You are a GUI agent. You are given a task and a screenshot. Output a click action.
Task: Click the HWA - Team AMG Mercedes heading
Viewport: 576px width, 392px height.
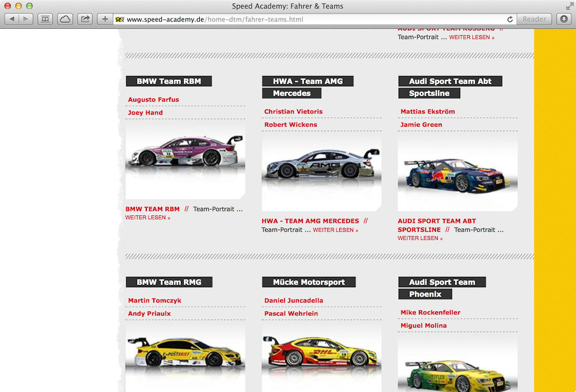pyautogui.click(x=308, y=87)
